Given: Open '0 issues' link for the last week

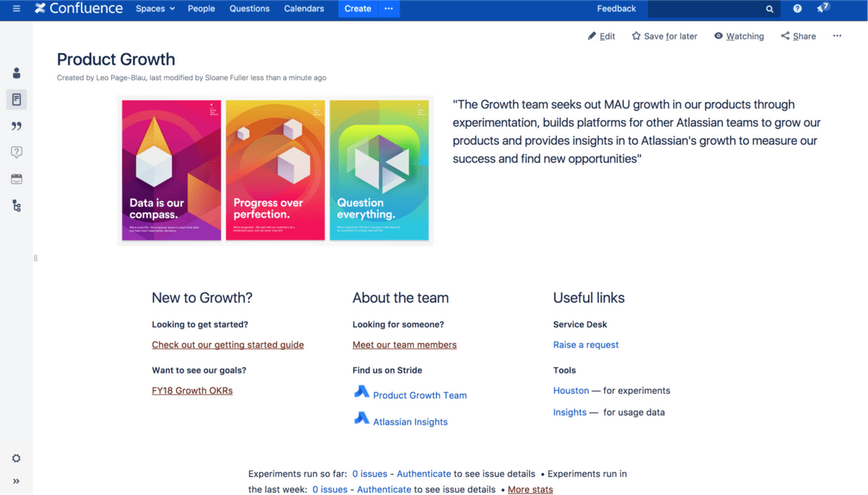Looking at the screenshot, I should coord(330,490).
